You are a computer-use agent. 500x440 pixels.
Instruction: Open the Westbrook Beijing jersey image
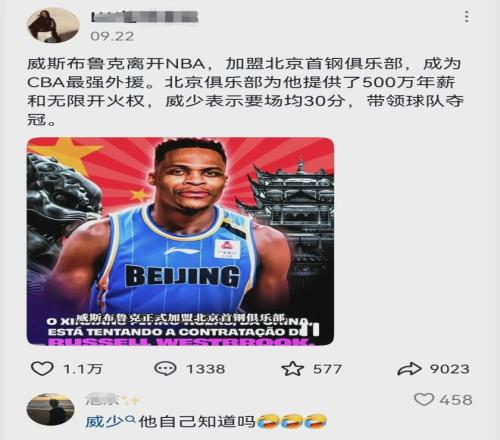pos(180,241)
